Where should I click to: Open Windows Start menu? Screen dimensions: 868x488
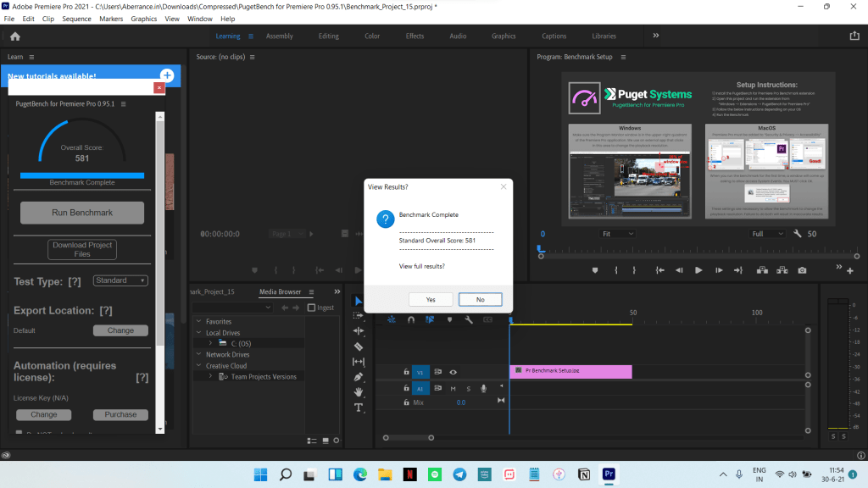(260, 474)
